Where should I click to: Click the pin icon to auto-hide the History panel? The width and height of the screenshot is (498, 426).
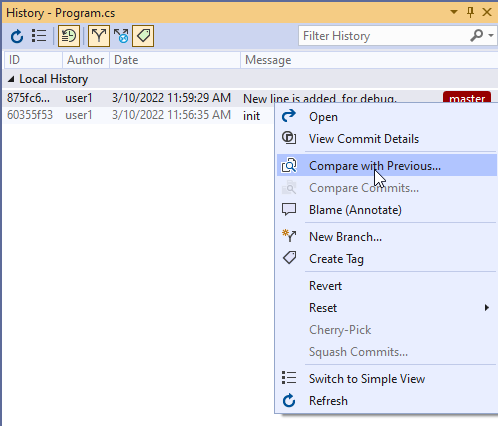(470, 12)
